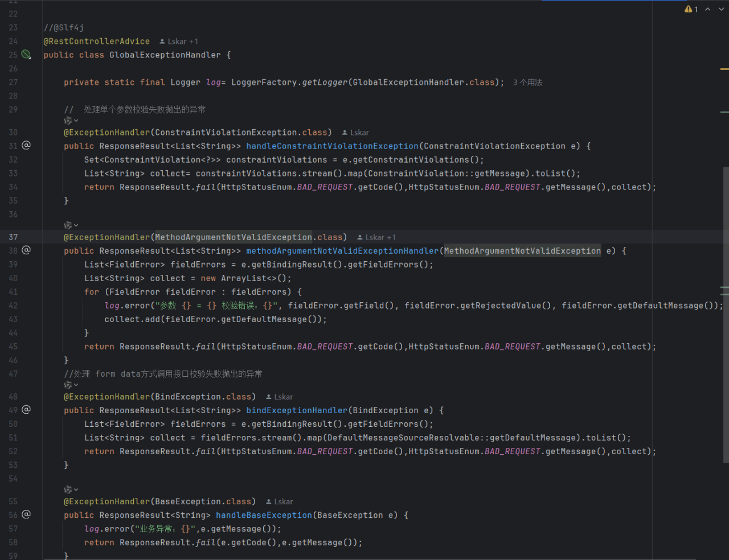Click comment '//处理 form data方式调用接口校验失败抛出的异常'
The height and width of the screenshot is (560, 729).
point(163,374)
